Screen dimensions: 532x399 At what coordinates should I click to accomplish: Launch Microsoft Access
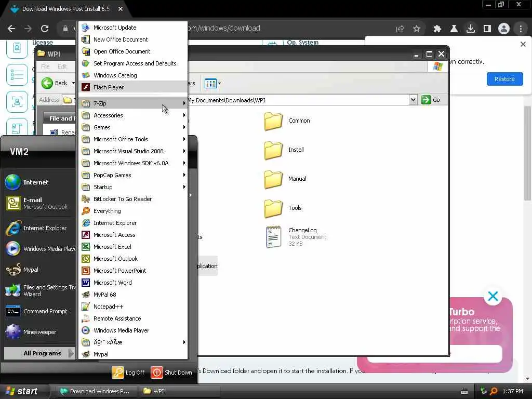pyautogui.click(x=132, y=234)
